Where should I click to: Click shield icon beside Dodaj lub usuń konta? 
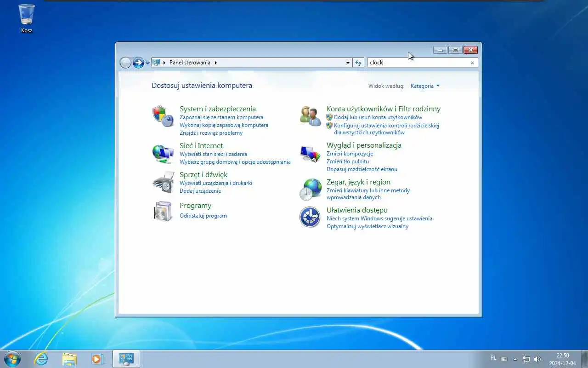pos(329,117)
